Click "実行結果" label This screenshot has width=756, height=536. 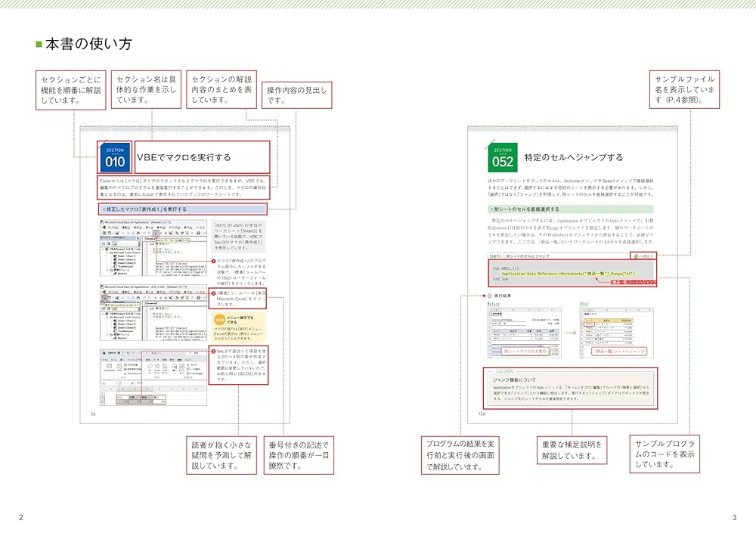click(x=503, y=296)
